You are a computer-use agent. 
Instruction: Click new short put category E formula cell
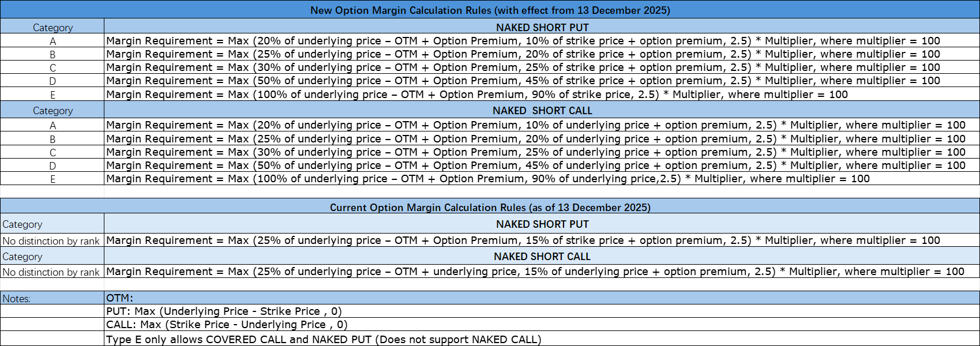[476, 95]
